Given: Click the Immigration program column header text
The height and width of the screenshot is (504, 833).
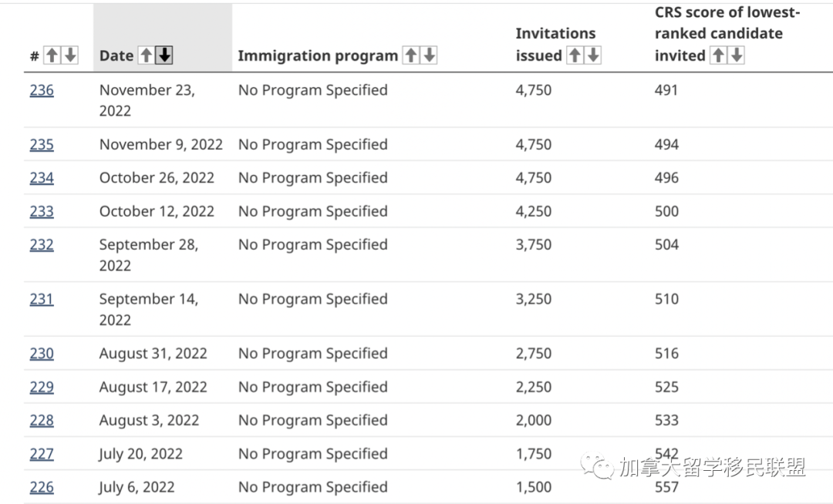Looking at the screenshot, I should (x=317, y=55).
